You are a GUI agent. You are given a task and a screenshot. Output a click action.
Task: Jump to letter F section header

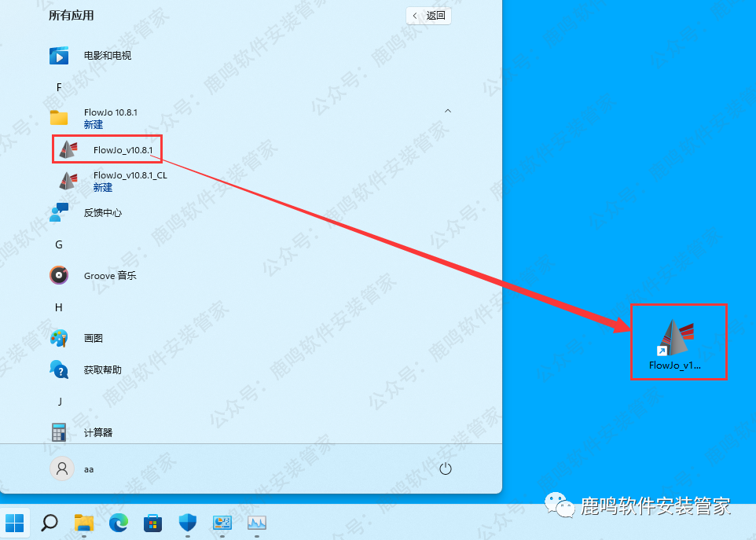(59, 87)
